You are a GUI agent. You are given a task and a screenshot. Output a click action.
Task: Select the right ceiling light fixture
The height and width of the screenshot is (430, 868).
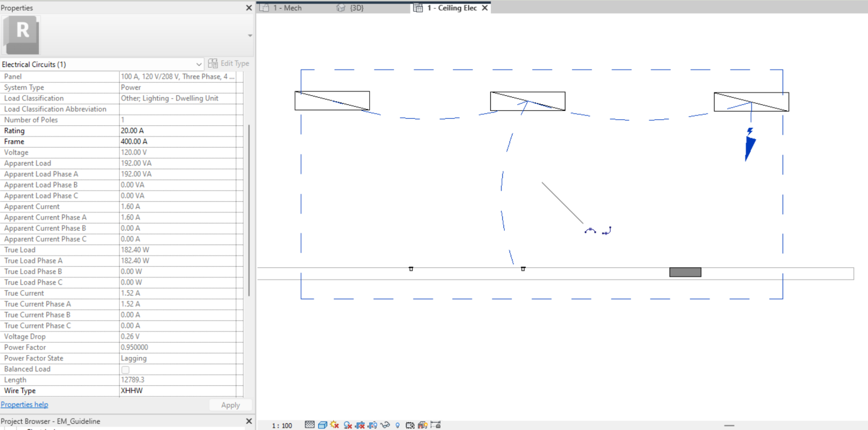[x=751, y=102]
